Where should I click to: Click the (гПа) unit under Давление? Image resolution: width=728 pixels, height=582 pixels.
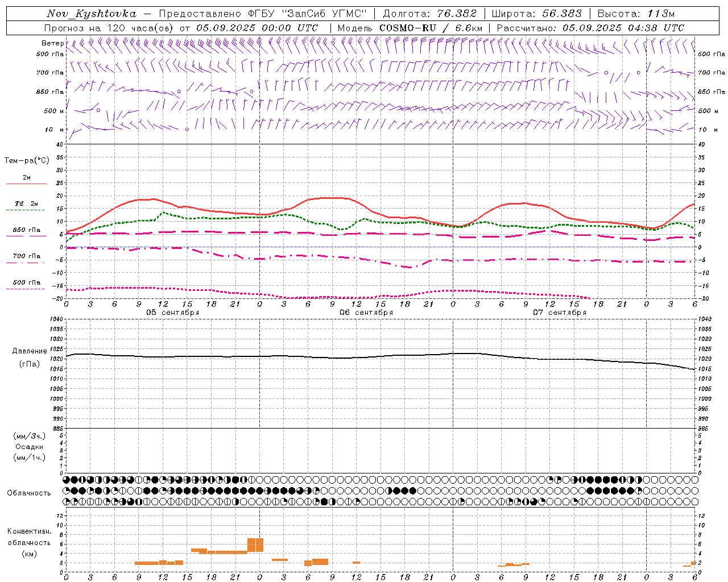click(x=30, y=364)
